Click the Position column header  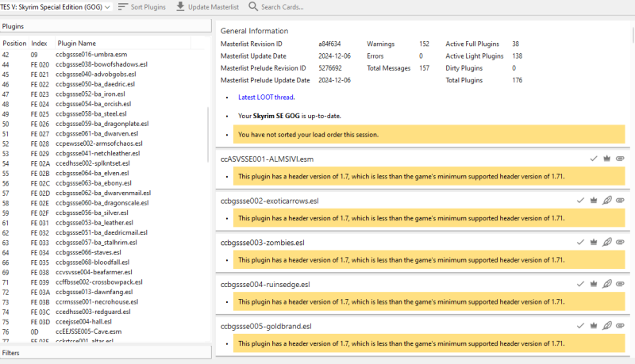click(x=14, y=44)
